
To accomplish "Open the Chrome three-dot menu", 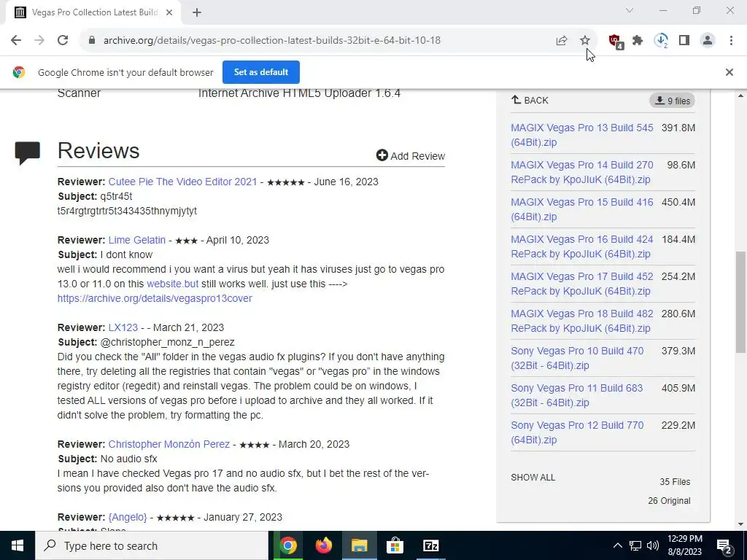I will 731,41.
